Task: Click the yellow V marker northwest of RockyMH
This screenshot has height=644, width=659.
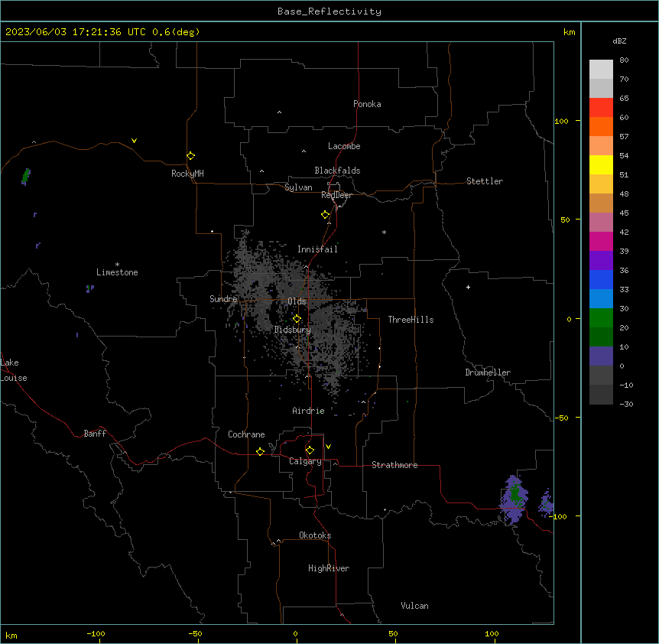Action: [x=134, y=141]
